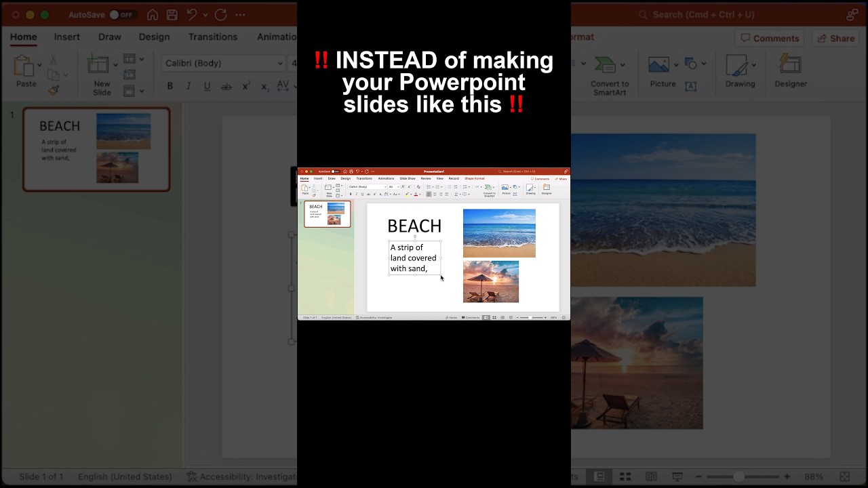Click the home icon in the large background window's title bar

(x=153, y=15)
